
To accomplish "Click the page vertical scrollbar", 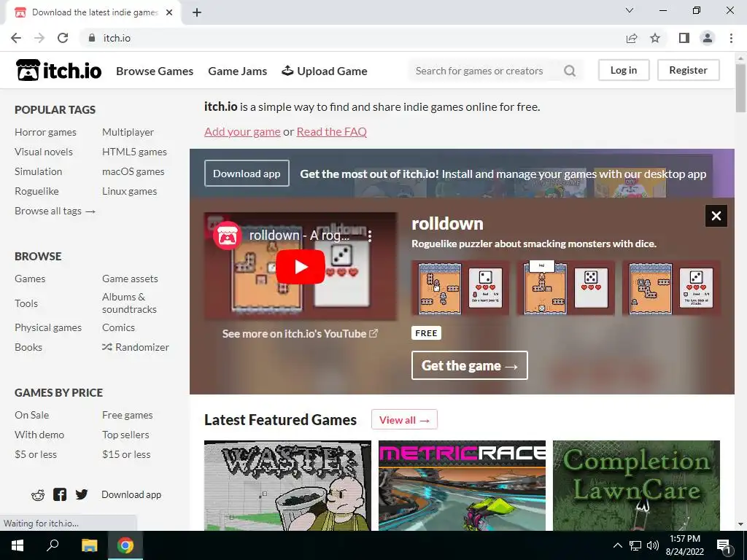I will 740,88.
